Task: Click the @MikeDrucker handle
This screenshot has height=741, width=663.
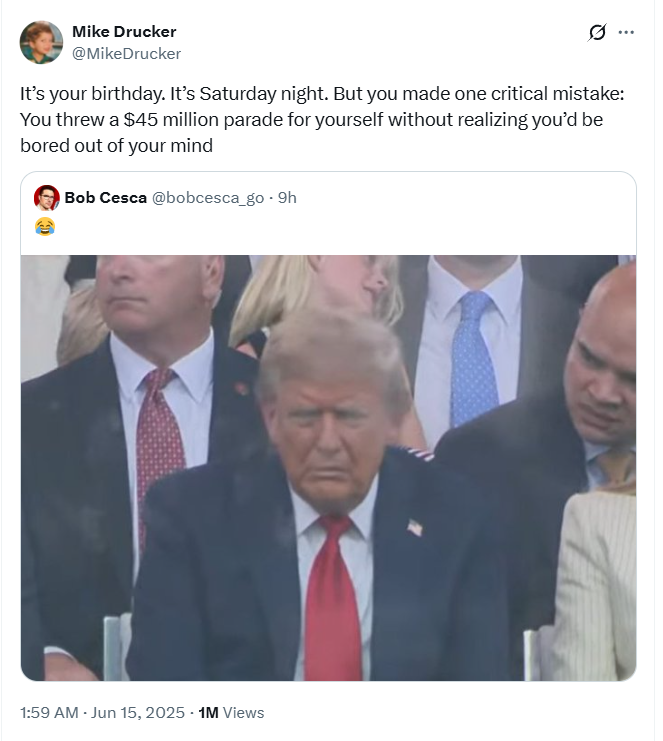Action: 127,53
